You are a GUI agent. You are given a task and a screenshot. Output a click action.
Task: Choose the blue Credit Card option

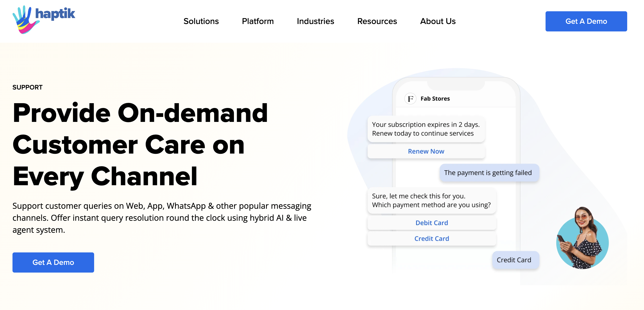(431, 238)
